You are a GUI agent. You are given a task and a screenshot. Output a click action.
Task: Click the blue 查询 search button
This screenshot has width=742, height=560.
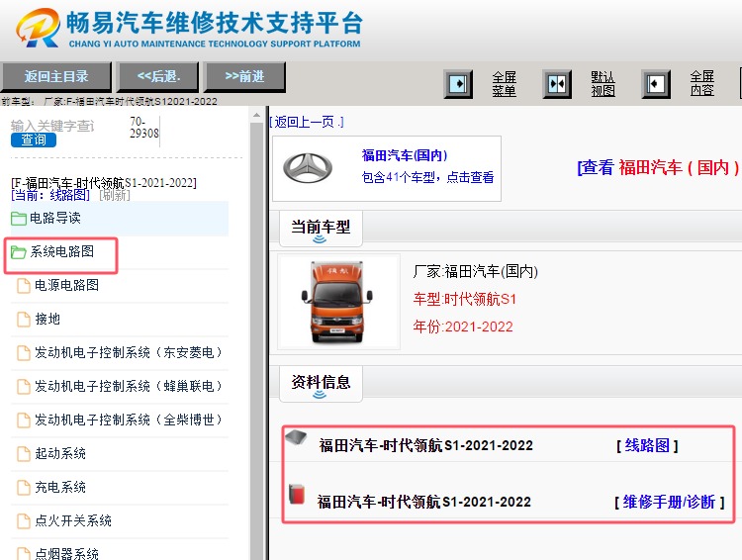(x=33, y=140)
